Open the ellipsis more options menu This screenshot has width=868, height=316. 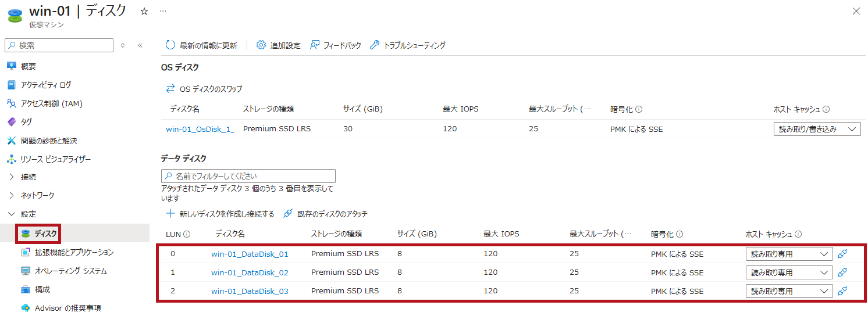[x=162, y=12]
